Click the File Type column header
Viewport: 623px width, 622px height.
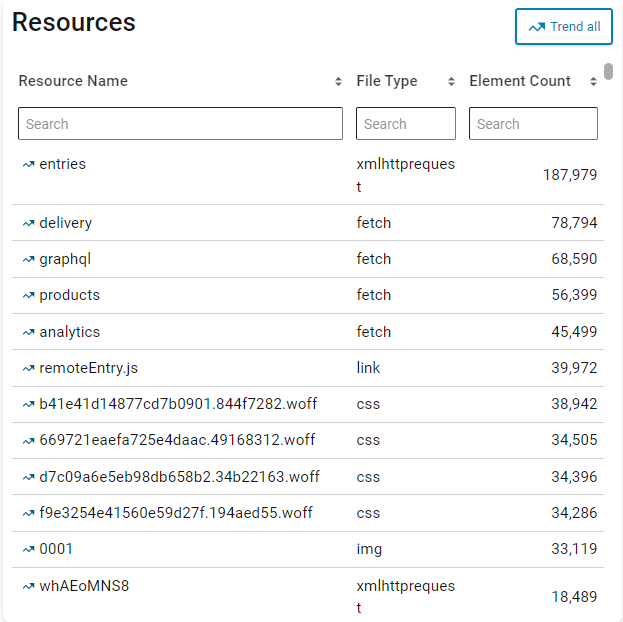[x=387, y=81]
